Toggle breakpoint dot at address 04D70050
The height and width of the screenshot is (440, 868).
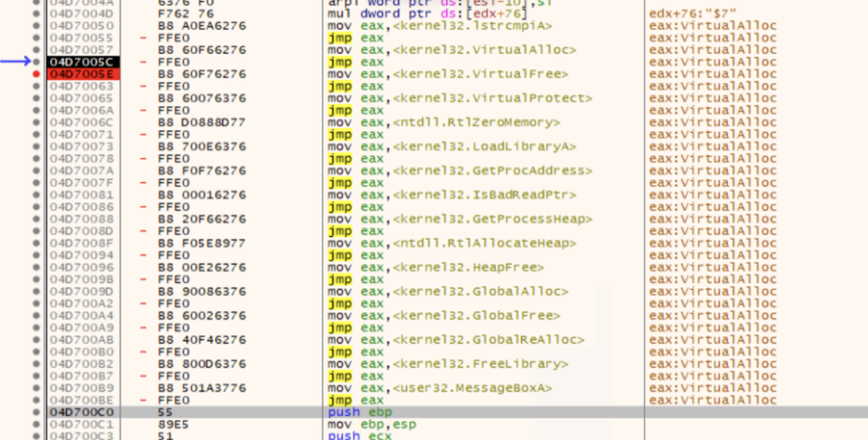[36, 26]
